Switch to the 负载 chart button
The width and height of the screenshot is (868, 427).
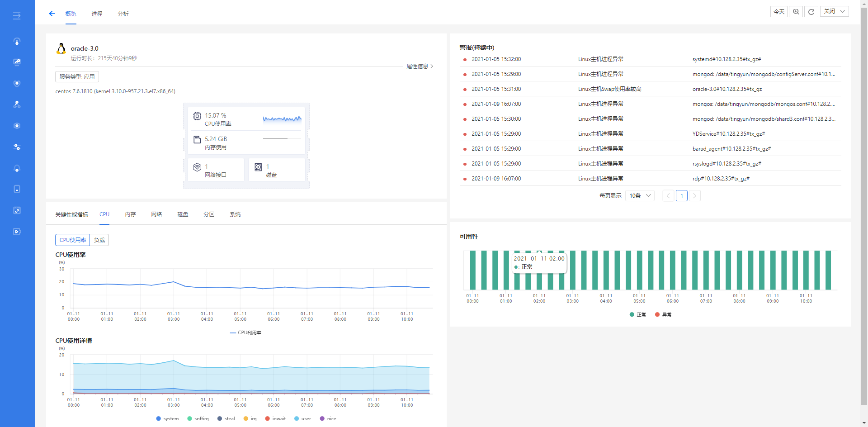[x=99, y=240]
